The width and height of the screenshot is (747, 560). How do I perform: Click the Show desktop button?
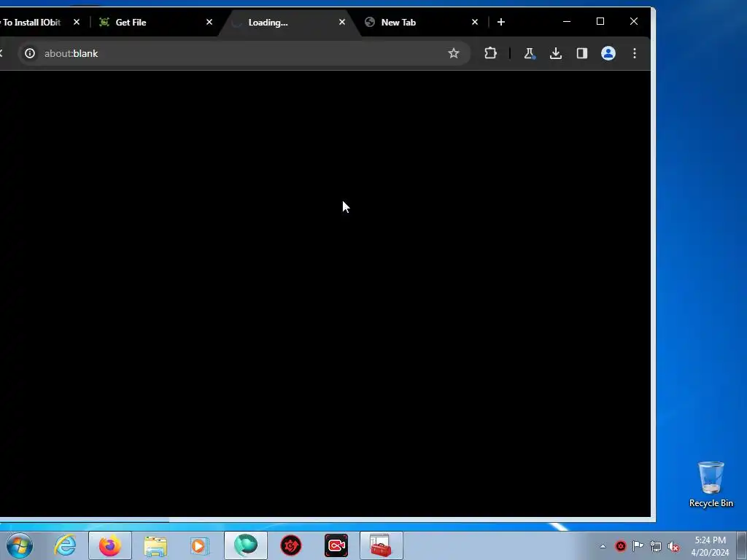coord(742,545)
